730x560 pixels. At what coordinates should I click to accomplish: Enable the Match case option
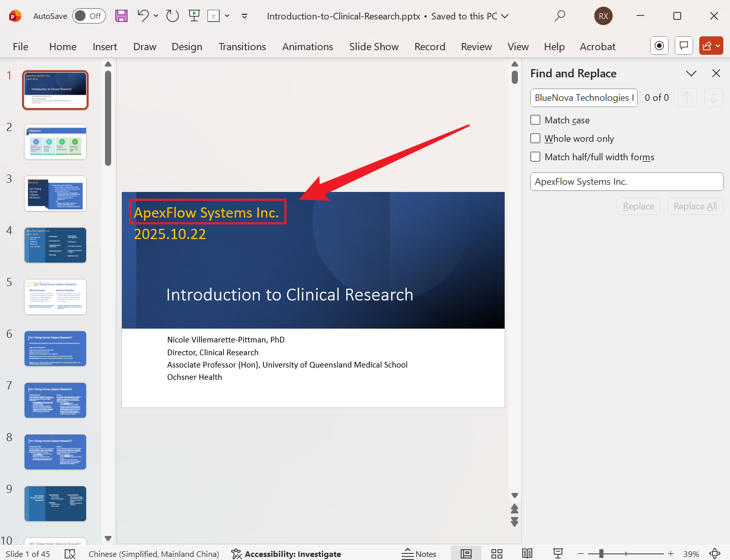click(x=535, y=120)
